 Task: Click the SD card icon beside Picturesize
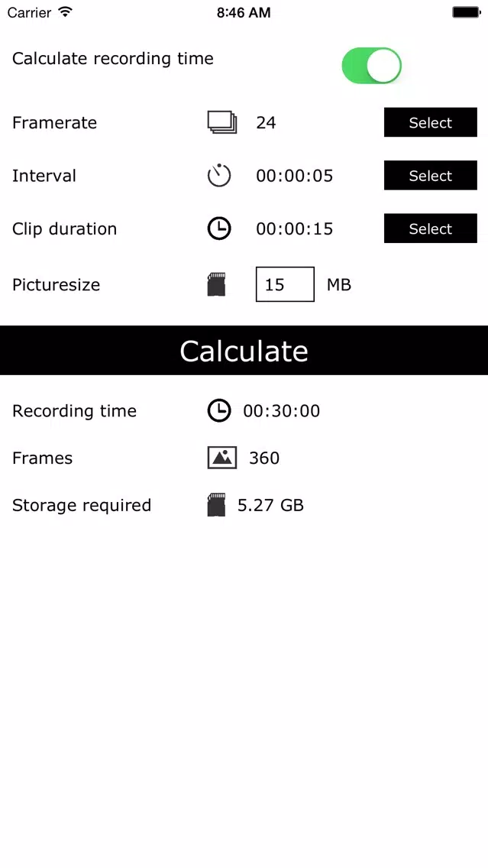(x=216, y=284)
